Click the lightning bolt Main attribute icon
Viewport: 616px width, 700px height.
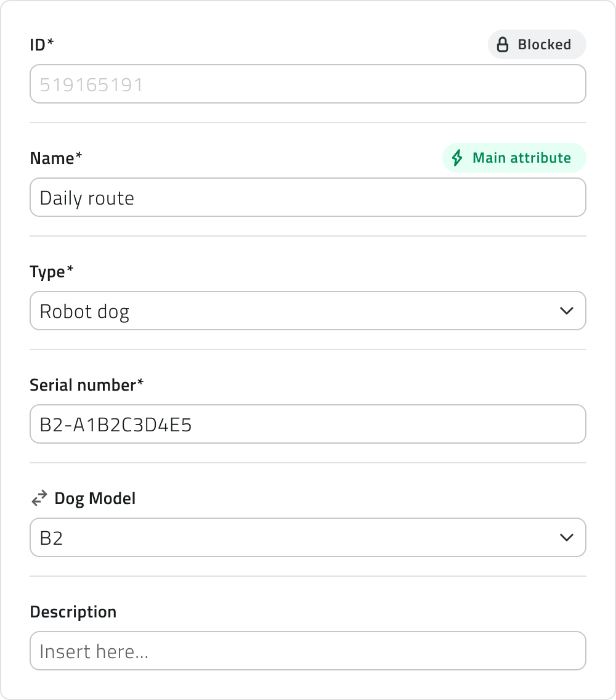(457, 158)
